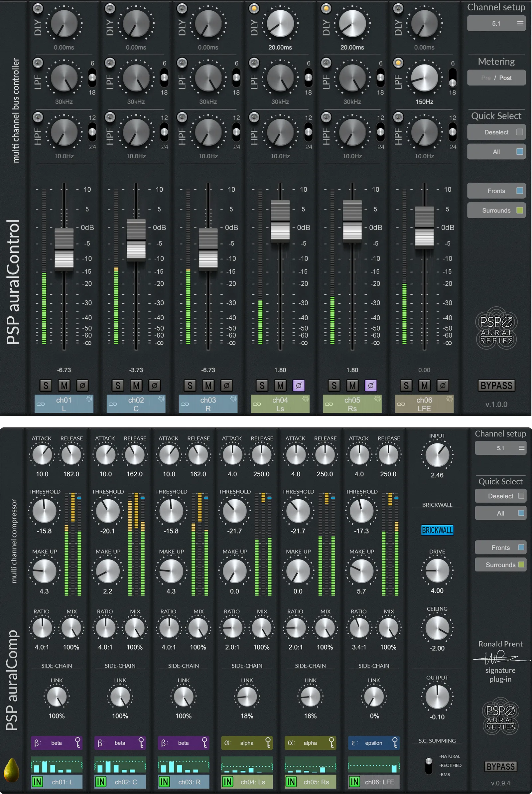
Task: Toggle the S.C. Summing mode switch
Action: click(429, 766)
